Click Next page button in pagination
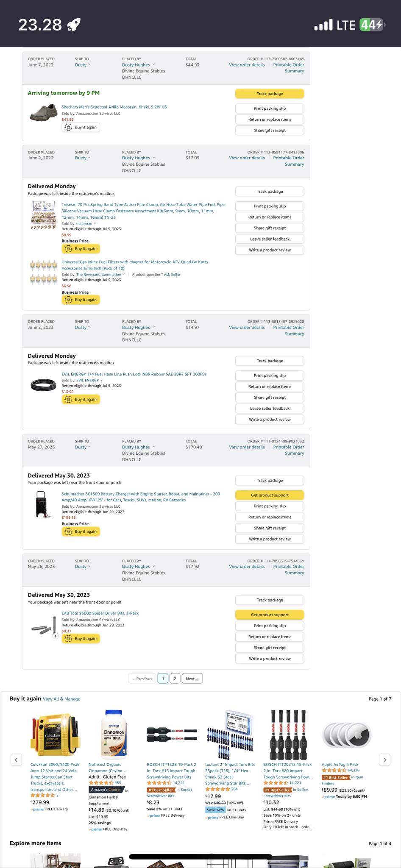Screen dimensions: 401x868 pyautogui.click(x=192, y=679)
